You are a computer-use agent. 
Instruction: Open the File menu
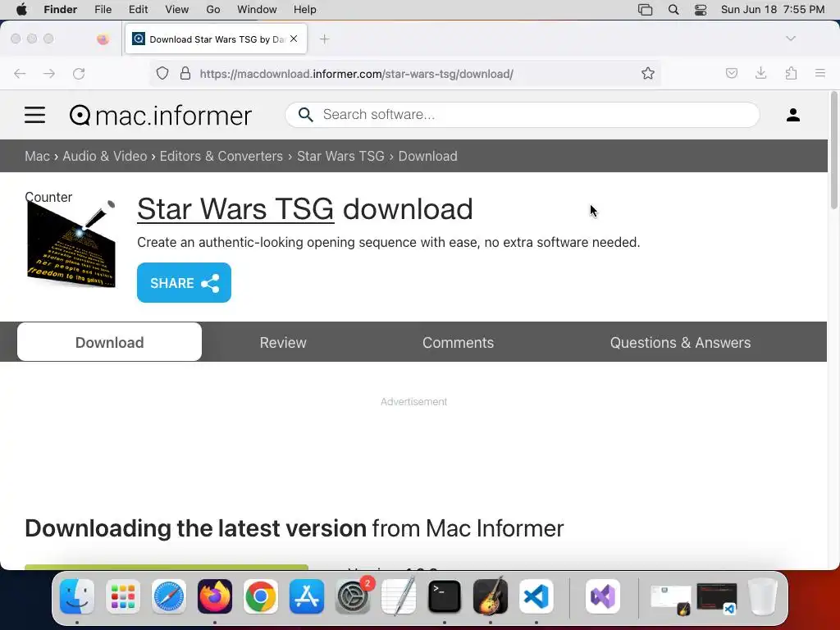tap(103, 10)
